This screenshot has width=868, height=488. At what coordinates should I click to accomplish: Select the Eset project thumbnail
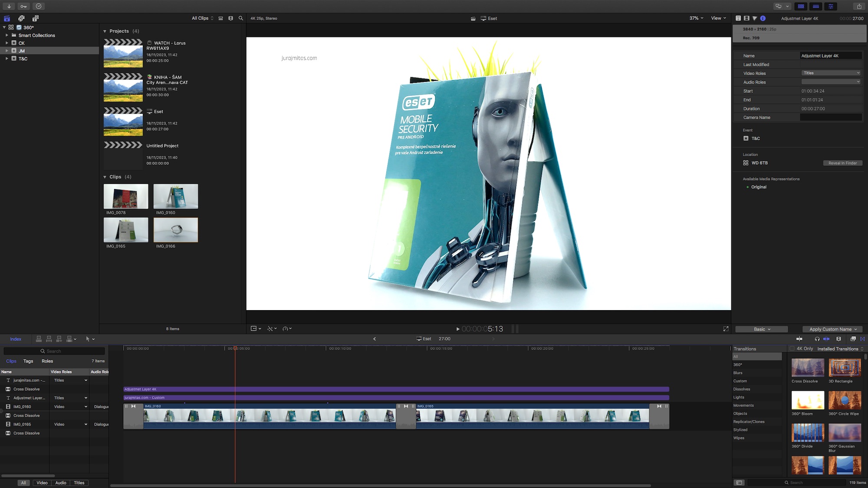[123, 121]
